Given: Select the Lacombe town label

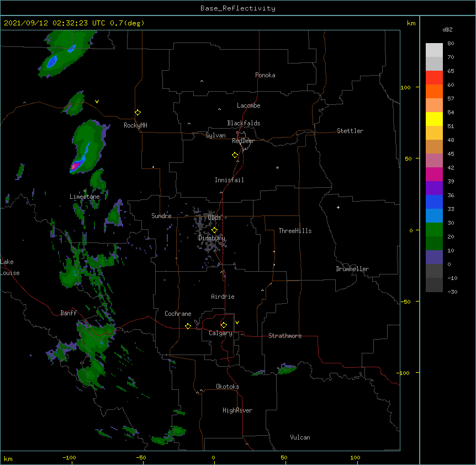Looking at the screenshot, I should pyautogui.click(x=248, y=105).
